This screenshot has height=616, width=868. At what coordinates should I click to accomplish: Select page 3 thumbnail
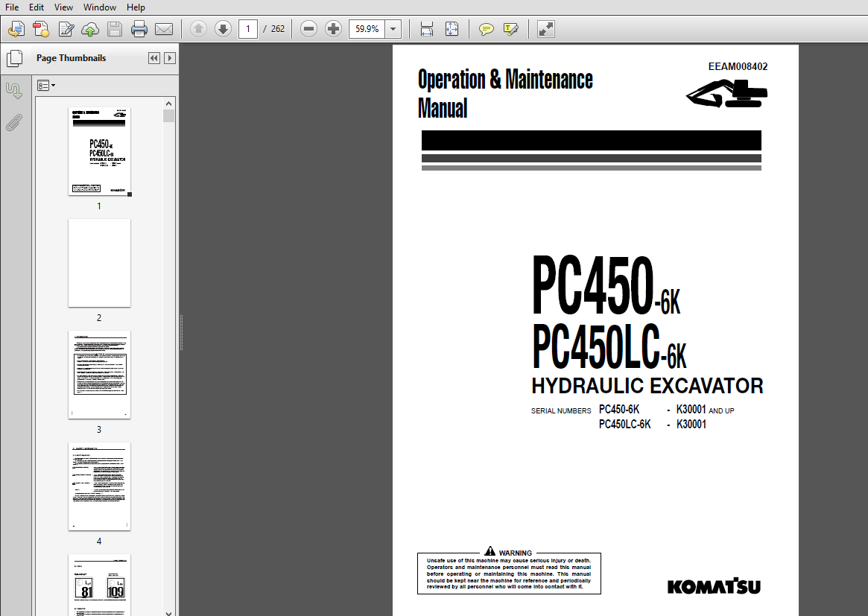coord(100,375)
